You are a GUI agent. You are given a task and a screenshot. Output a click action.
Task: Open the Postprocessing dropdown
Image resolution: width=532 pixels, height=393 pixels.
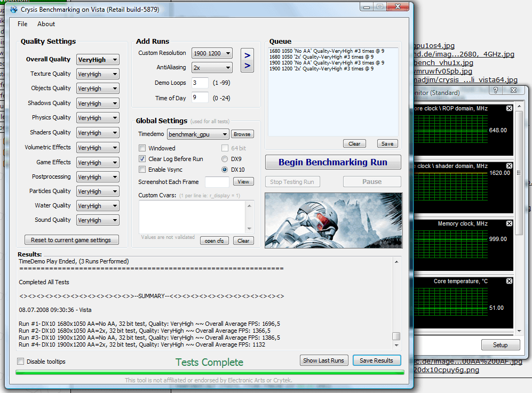click(98, 177)
